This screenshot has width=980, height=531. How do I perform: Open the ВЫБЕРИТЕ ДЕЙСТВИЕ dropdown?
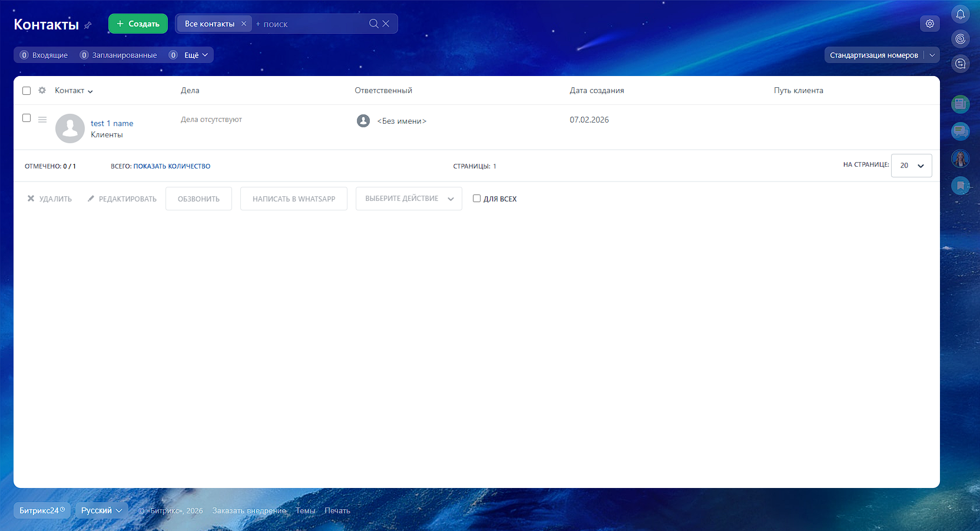pos(408,199)
